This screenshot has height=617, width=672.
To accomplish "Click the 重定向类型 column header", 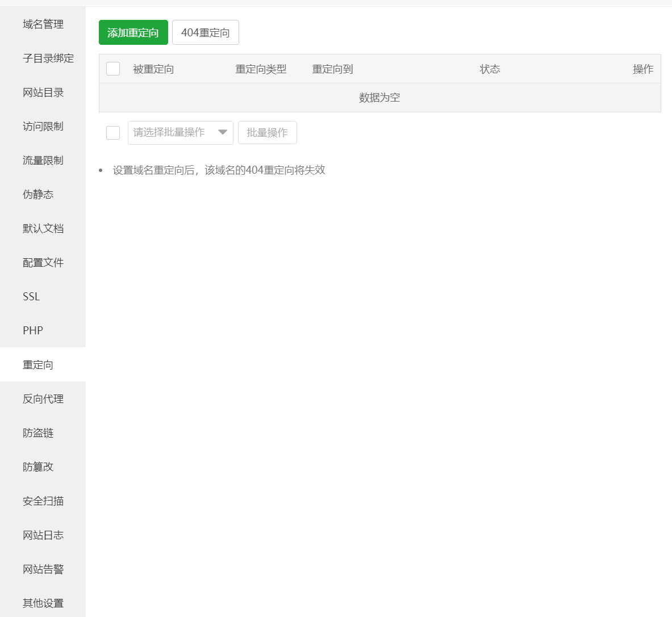I will pos(261,69).
